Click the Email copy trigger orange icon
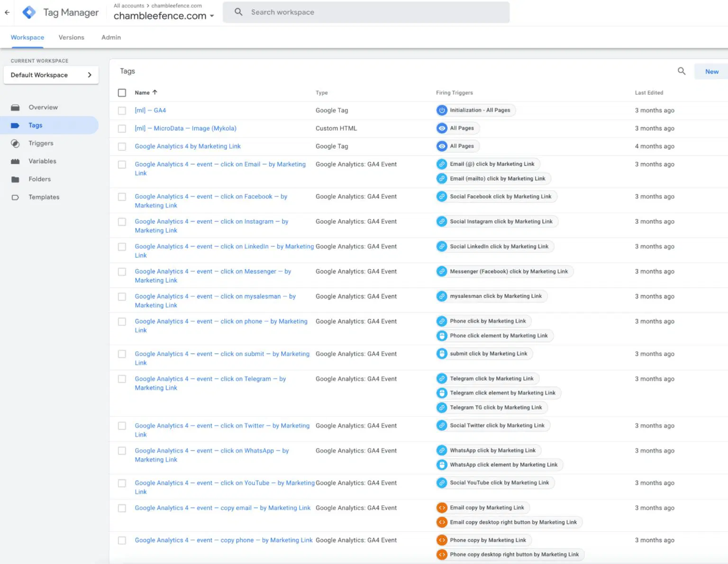Image resolution: width=728 pixels, height=564 pixels. tap(442, 508)
